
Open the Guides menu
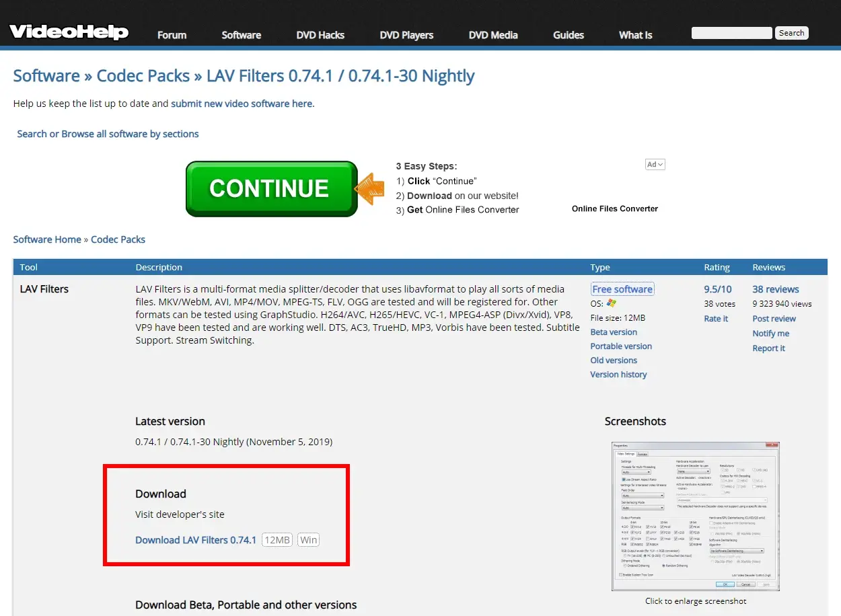click(569, 35)
